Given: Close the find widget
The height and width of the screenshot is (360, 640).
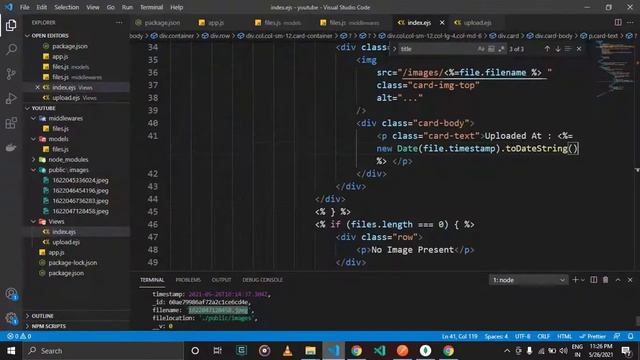Looking at the screenshot, I should tap(579, 49).
